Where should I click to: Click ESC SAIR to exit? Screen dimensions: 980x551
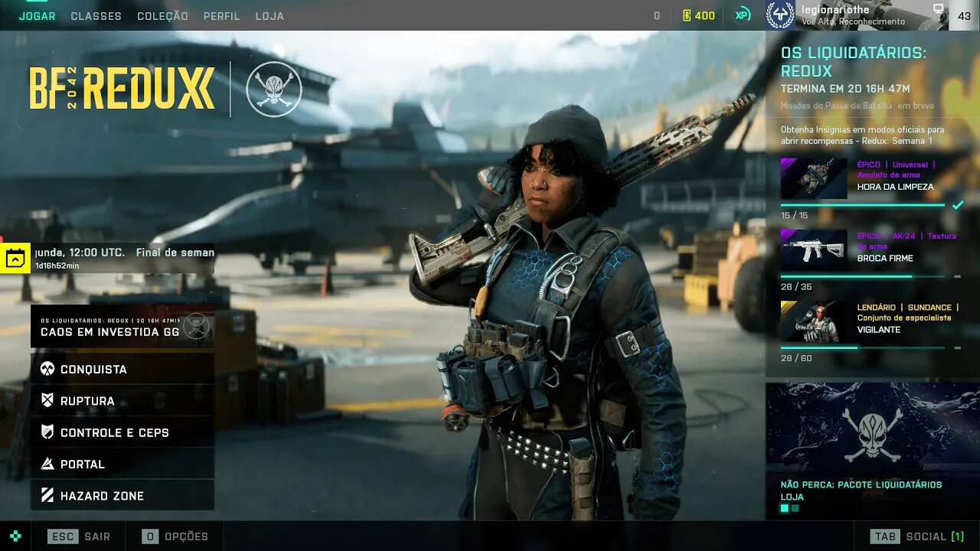click(79, 536)
